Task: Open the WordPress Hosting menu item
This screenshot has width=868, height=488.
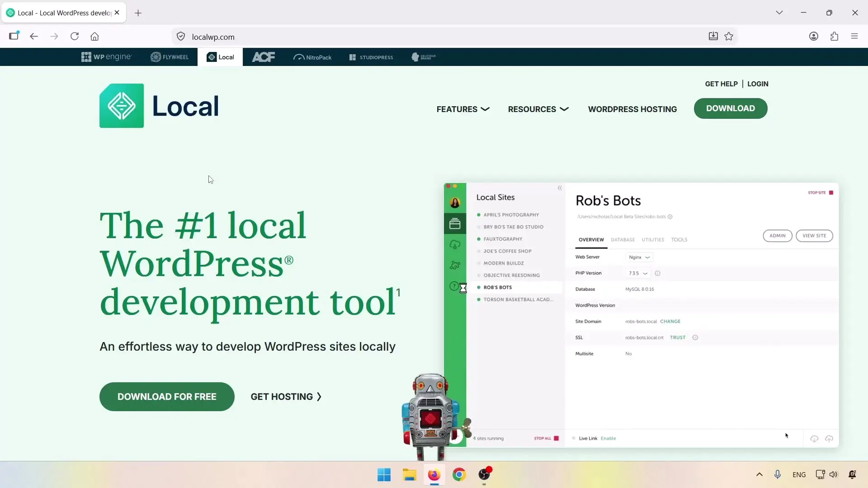Action: [x=632, y=109]
